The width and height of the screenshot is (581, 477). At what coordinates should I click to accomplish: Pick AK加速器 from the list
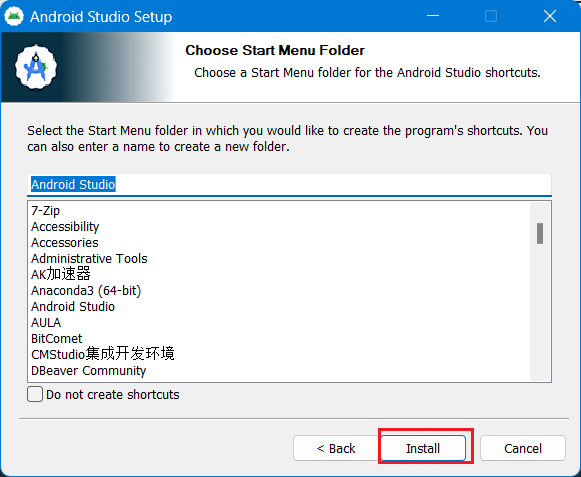pos(61,274)
